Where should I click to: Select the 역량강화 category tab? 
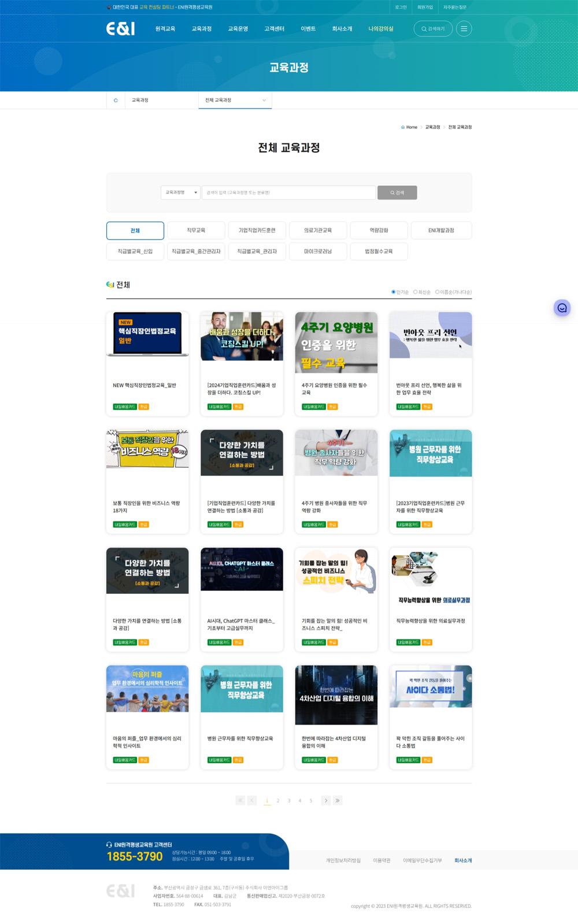pos(379,230)
